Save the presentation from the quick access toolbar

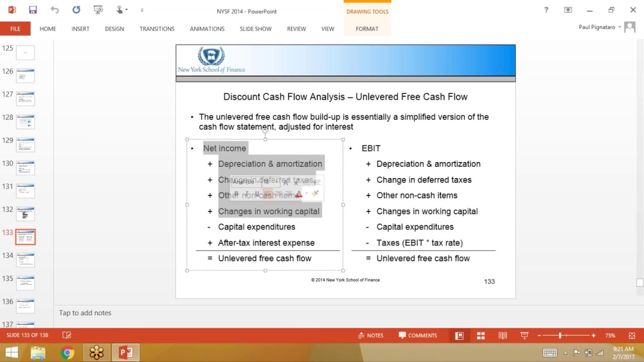[x=33, y=10]
